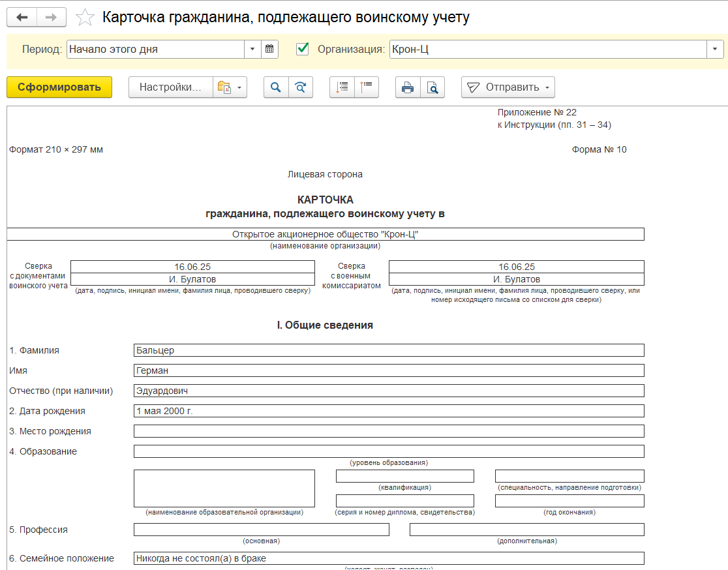
Task: Click the 'Форма № 10' label
Action: click(x=599, y=149)
